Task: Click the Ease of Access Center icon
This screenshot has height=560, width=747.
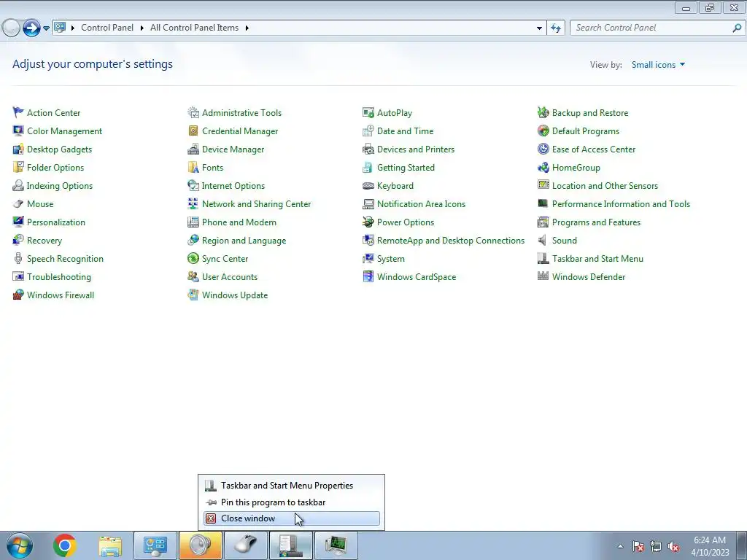Action: 543,149
